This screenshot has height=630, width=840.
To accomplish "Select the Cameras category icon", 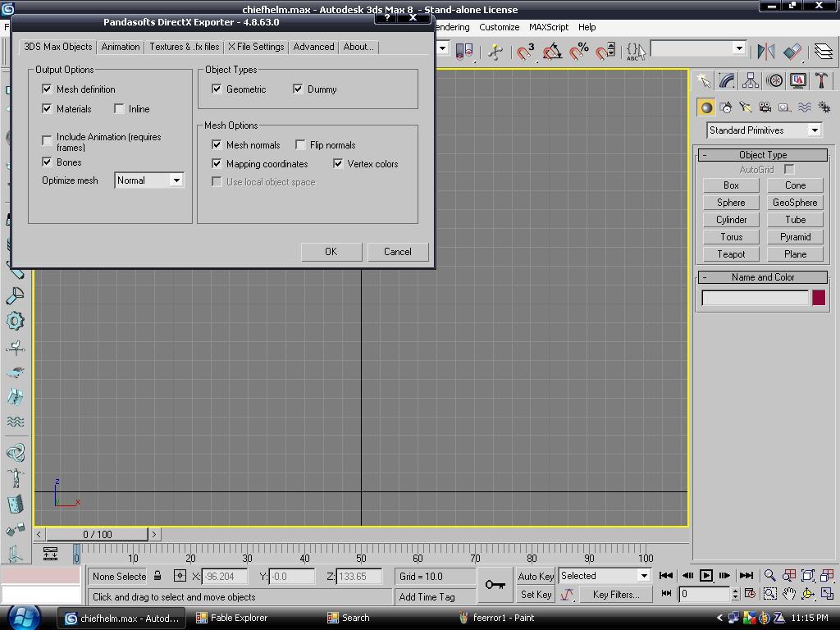I will [765, 107].
